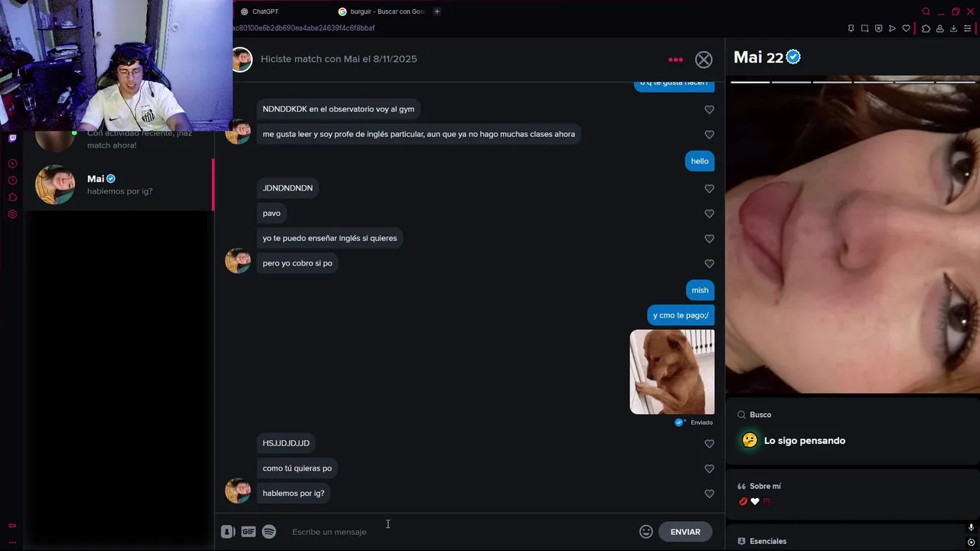Take a snapshot with the browser toolbar icon

pos(865,28)
